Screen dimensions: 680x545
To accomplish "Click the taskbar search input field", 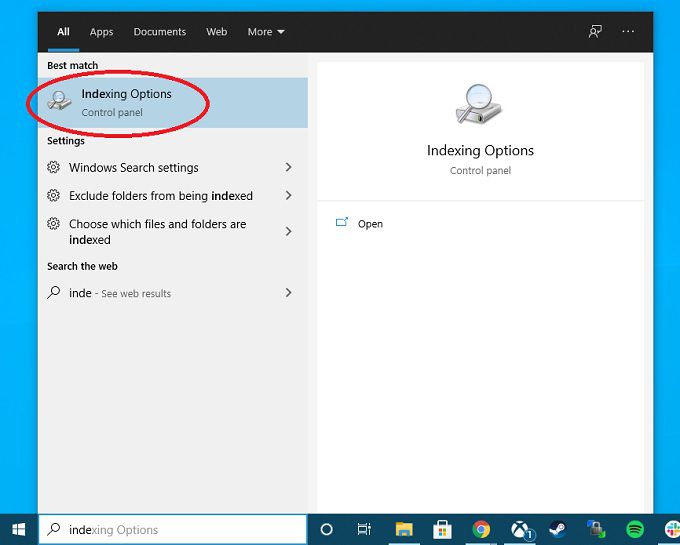I will (180, 530).
